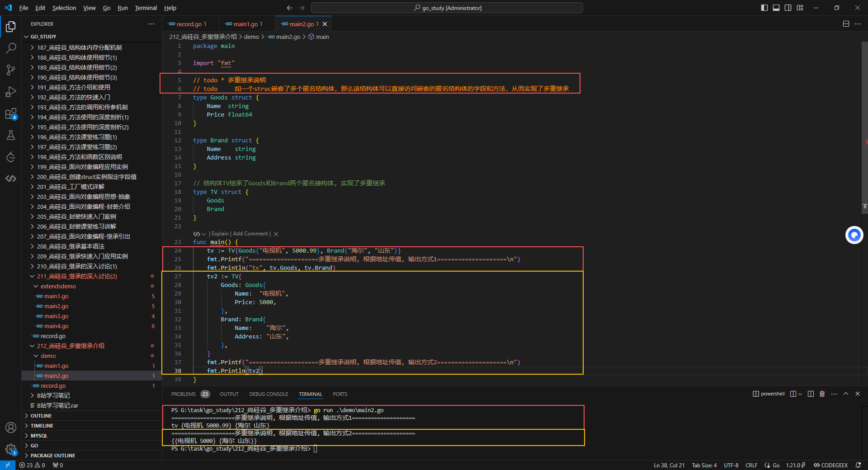Viewport: 868px width, 470px height.
Task: Kill the terminal with trash icon
Action: [x=822, y=394]
